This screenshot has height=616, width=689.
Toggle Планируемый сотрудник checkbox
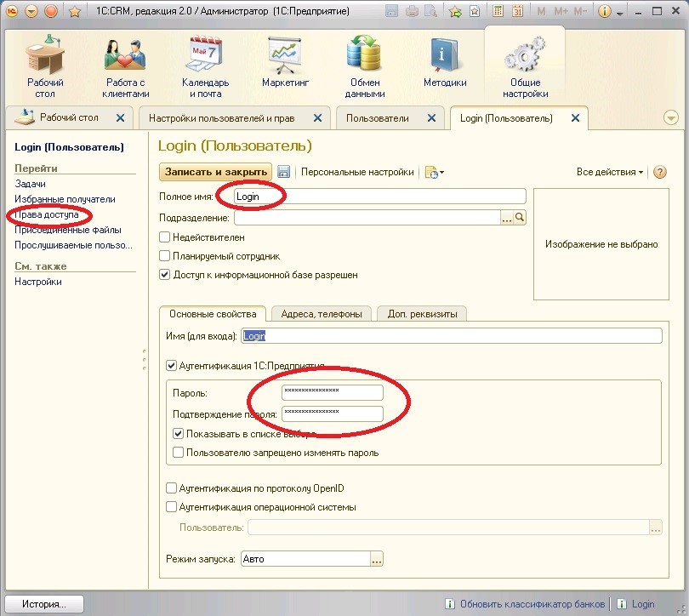tap(164, 256)
